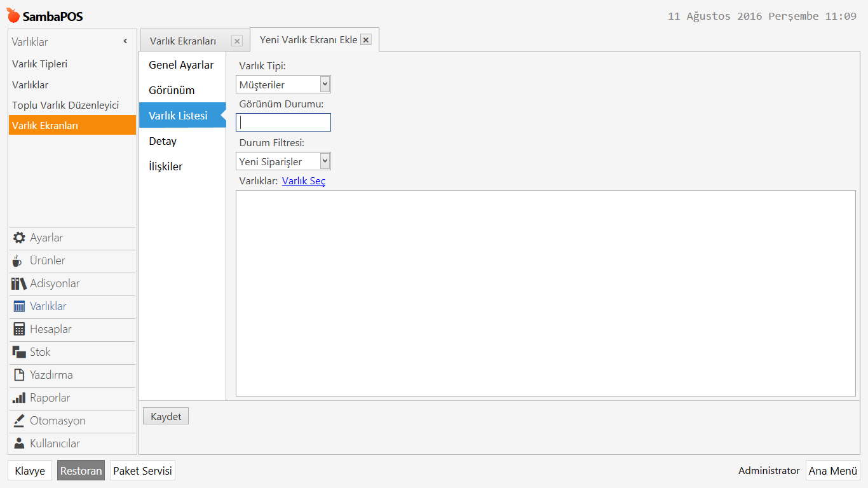Image resolution: width=868 pixels, height=488 pixels.
Task: Click the Administrator user label
Action: [769, 471]
